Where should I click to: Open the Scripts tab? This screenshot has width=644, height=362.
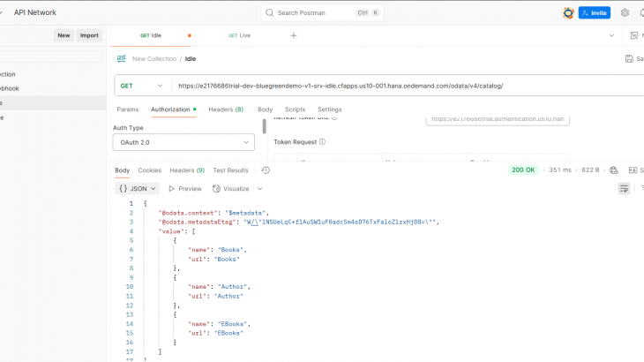296,109
